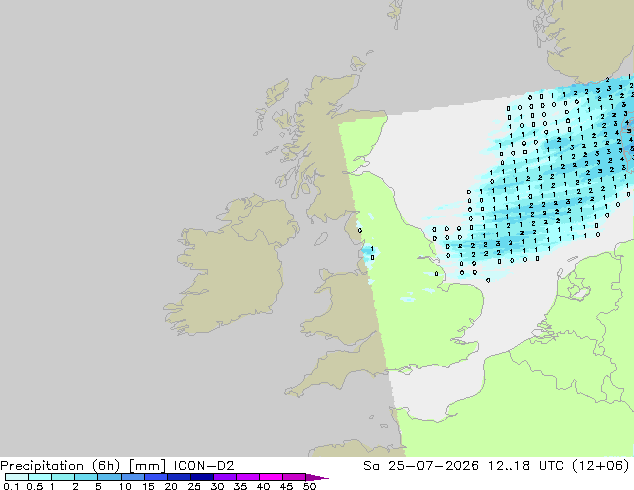Click the "(12+06)" forecast offset text
Image resolution: width=634 pixels, height=490 pixels.
point(601,466)
